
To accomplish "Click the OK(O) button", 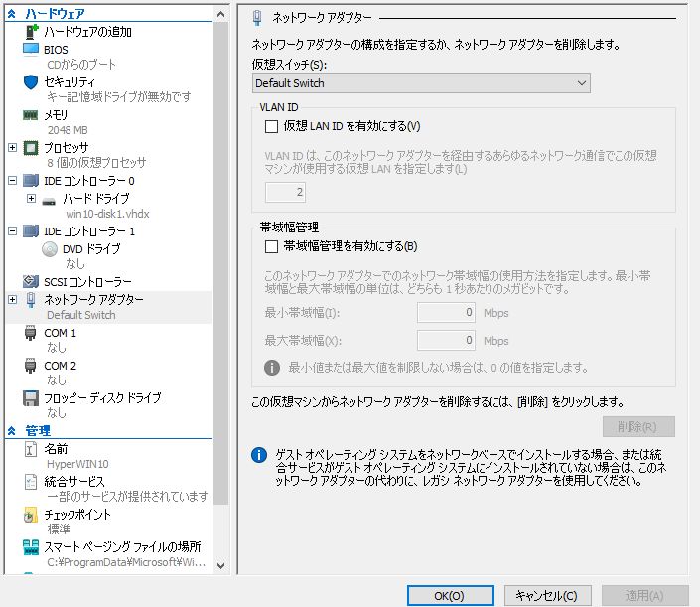I will click(450, 596).
